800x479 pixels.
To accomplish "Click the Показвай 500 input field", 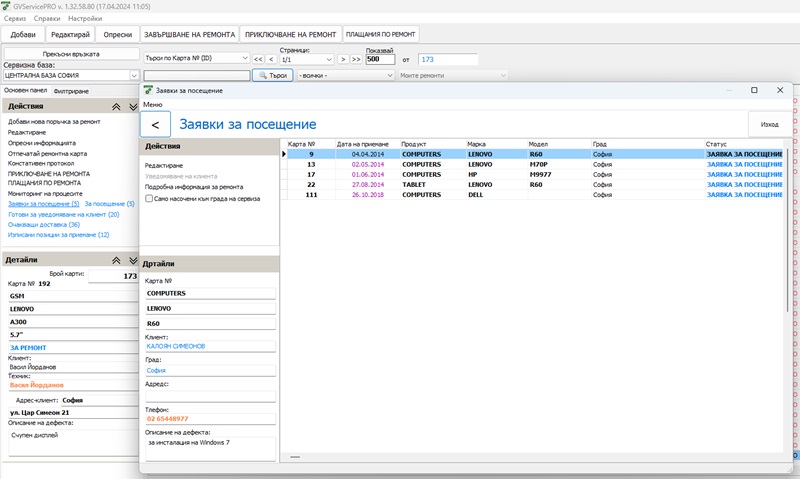I will point(380,59).
